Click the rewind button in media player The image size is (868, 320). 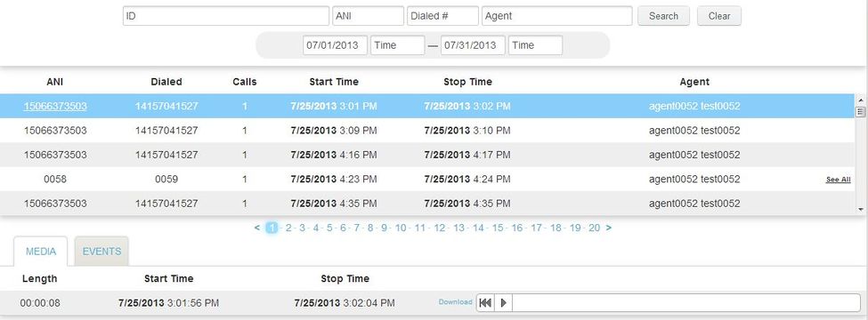(x=485, y=302)
